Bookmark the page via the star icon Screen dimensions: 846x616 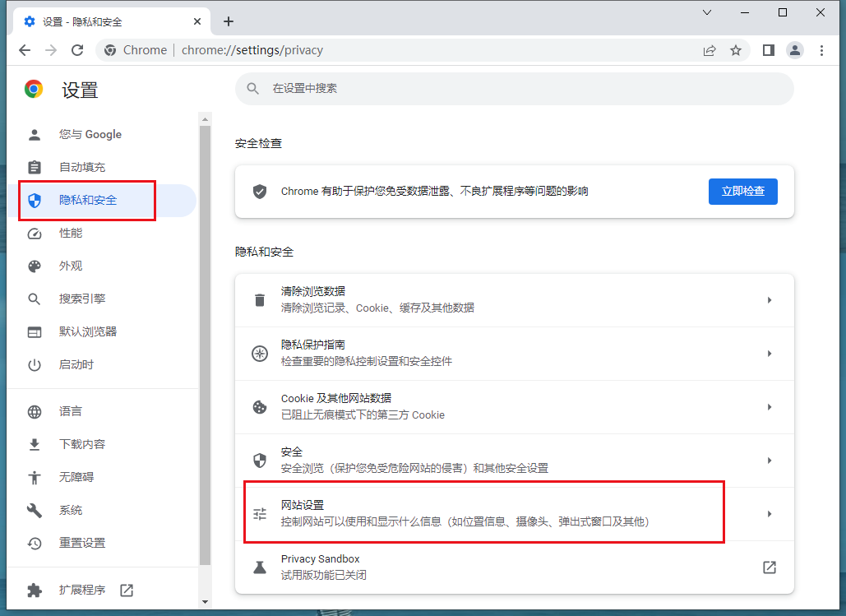pyautogui.click(x=736, y=50)
